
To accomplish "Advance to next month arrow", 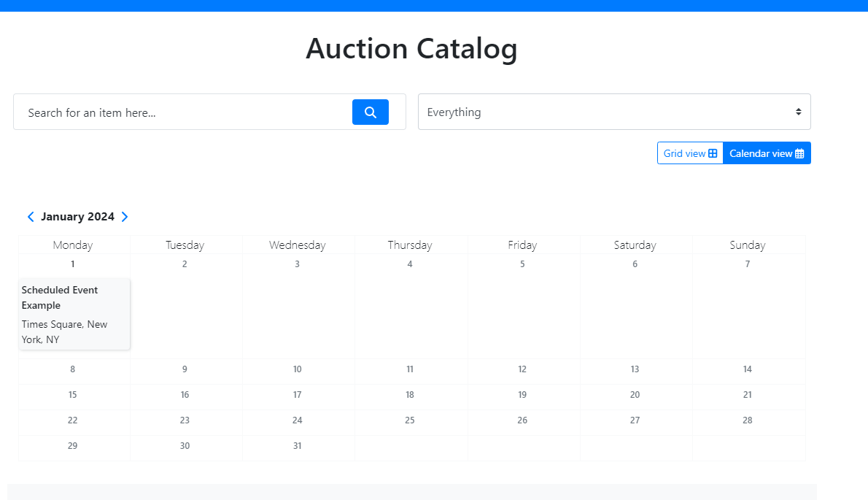I will 125,217.
